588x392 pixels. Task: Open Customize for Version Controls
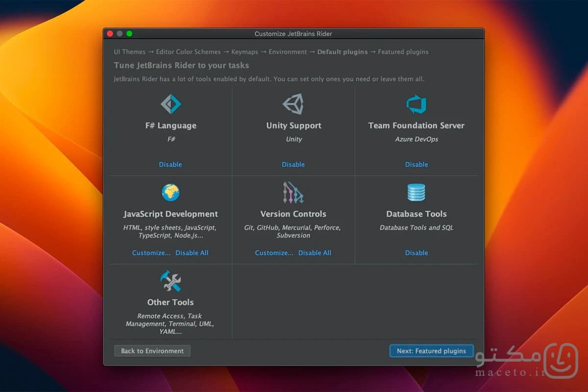coord(274,253)
